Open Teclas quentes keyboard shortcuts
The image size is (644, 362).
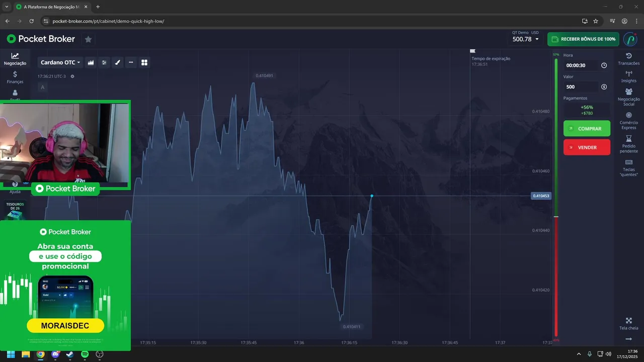(x=628, y=168)
